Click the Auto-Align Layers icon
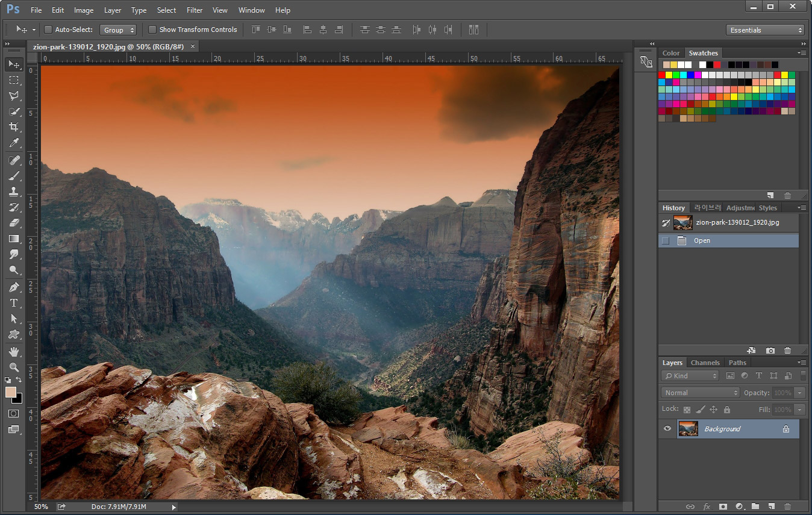The width and height of the screenshot is (812, 515). coord(473,30)
